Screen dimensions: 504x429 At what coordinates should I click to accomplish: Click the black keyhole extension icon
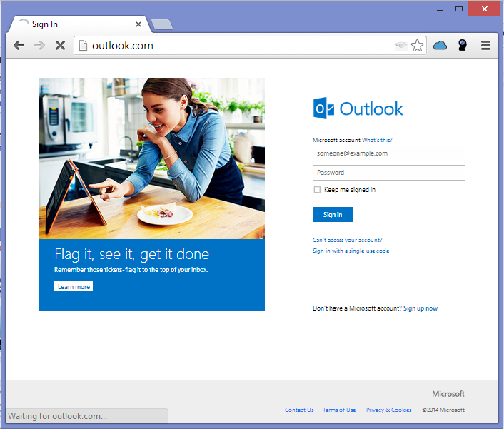[x=463, y=45]
